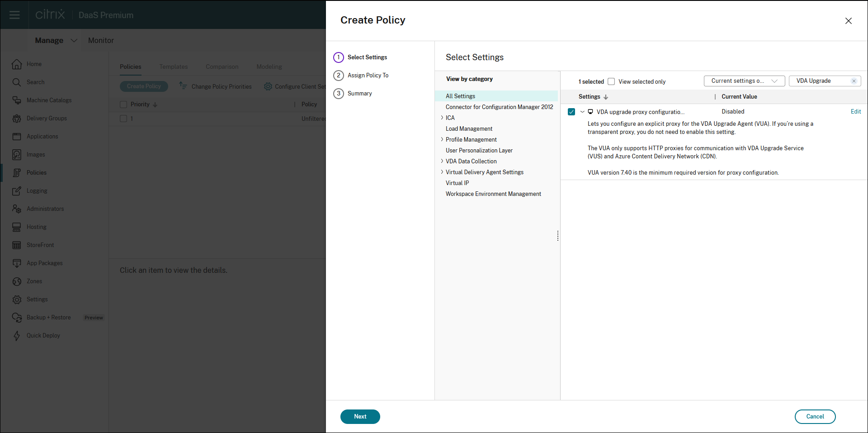Click the Priority sort arrow
Image resolution: width=868 pixels, height=433 pixels.
[155, 105]
